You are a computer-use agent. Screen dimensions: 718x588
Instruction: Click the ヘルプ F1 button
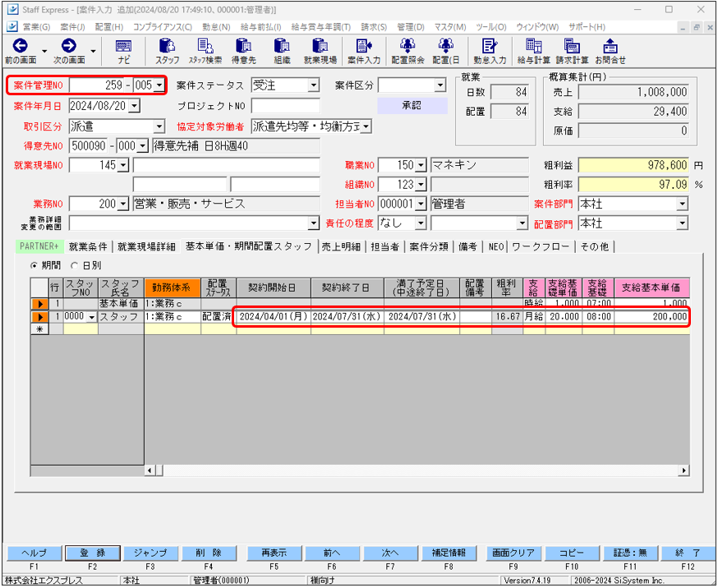click(35, 554)
